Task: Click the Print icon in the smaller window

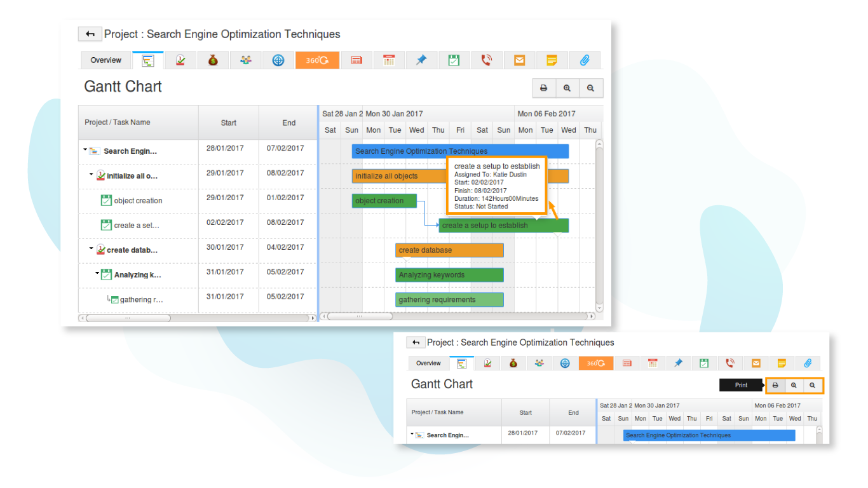Action: (775, 385)
